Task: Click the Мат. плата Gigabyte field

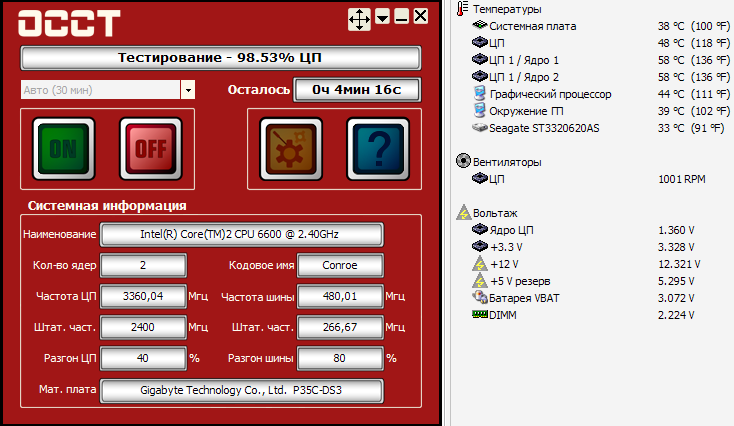Action: click(x=242, y=391)
